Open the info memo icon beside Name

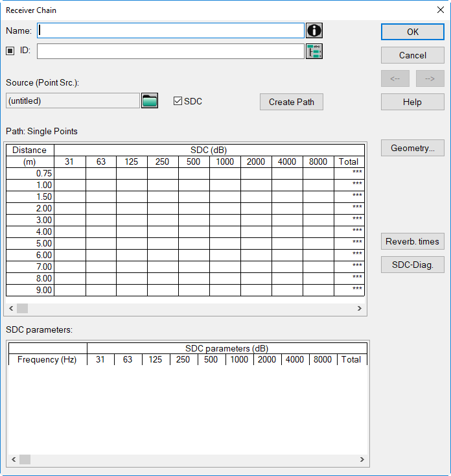click(x=314, y=30)
